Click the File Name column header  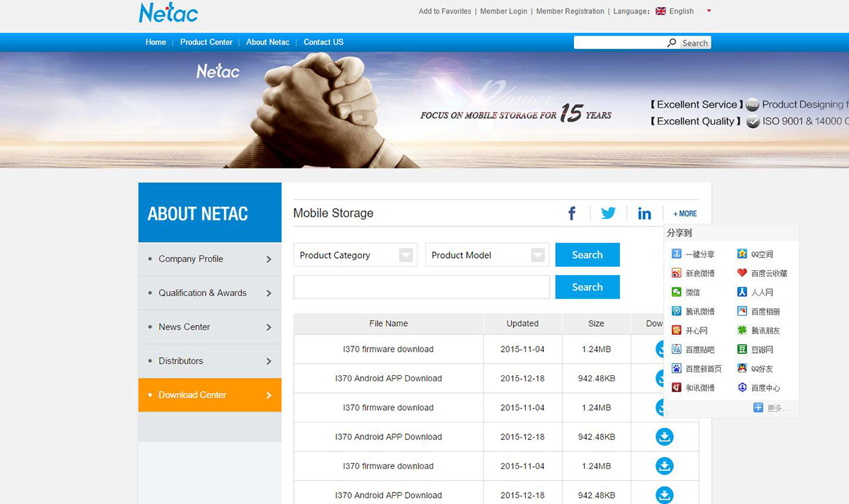(x=389, y=323)
